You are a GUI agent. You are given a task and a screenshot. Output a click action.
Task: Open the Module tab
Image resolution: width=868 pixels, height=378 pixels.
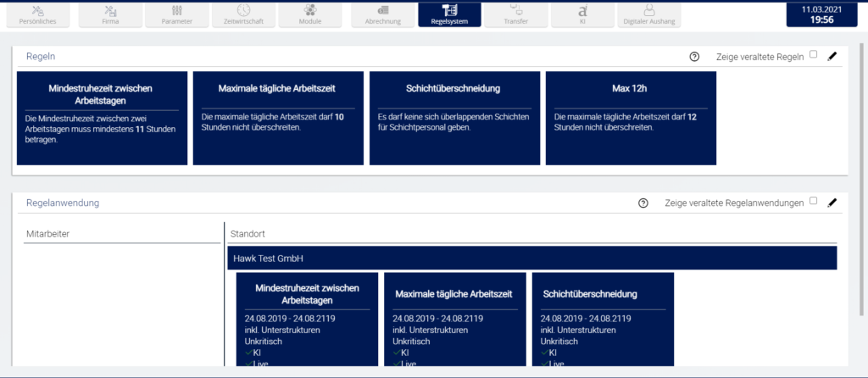(310, 14)
